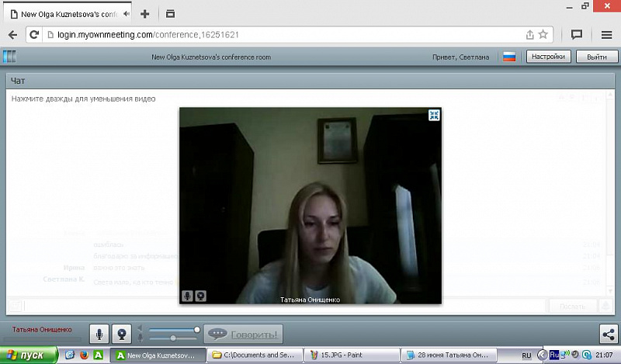Bookmark this page with the star icon
621x364 pixels.
click(543, 34)
